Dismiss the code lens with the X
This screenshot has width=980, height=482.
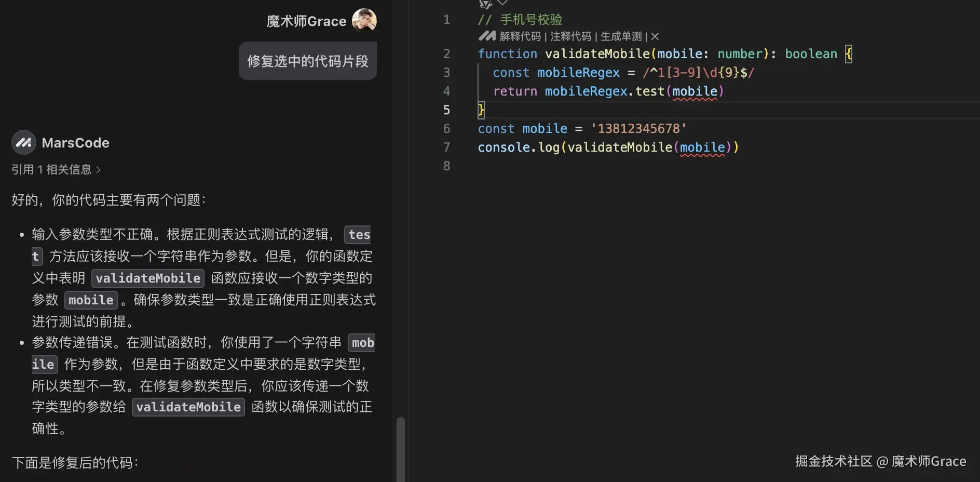tap(655, 36)
